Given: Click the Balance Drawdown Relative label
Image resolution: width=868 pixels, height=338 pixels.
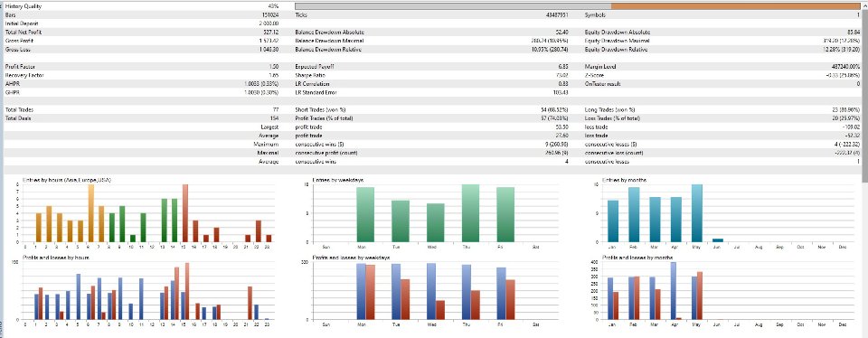Looking at the screenshot, I should [x=329, y=49].
